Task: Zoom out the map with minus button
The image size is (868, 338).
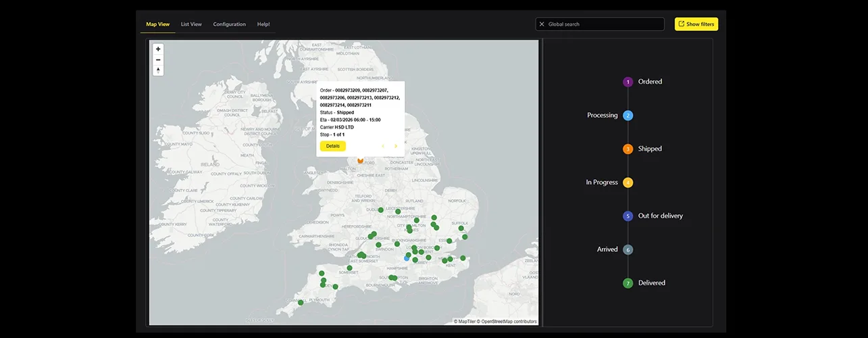Action: pyautogui.click(x=158, y=59)
